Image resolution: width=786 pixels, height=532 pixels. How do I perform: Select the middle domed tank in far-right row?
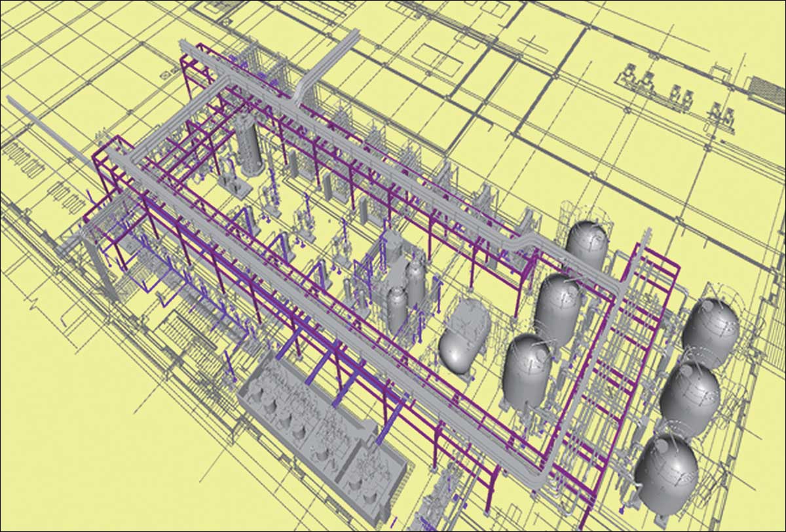690,398
